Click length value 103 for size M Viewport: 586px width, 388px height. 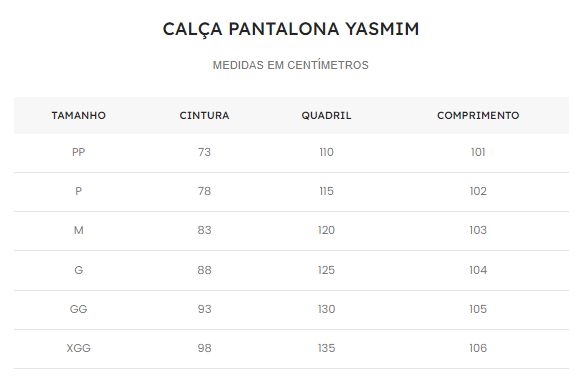click(478, 230)
